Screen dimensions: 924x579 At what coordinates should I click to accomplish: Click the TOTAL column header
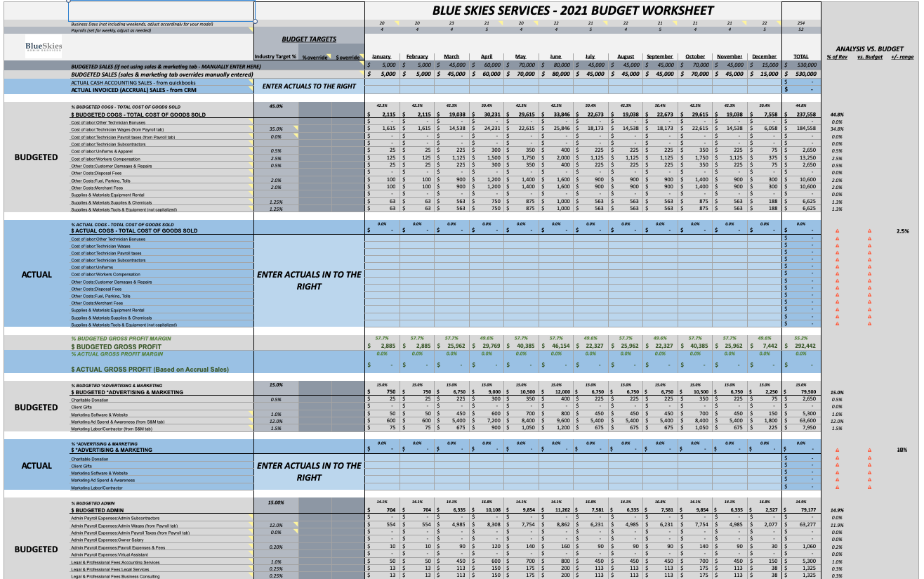(x=800, y=56)
